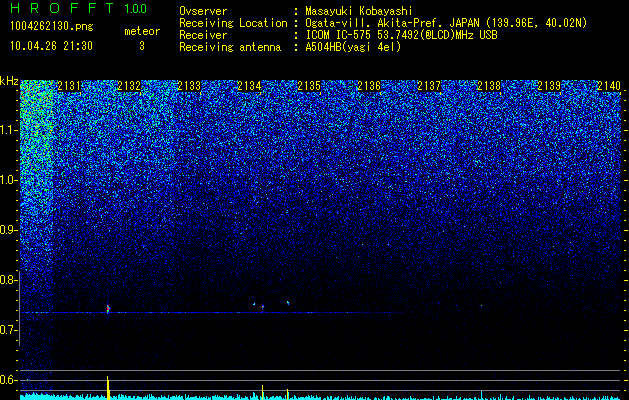Image resolution: width=629 pixels, height=400 pixels.
Task: Click the ICOM IC-575 receiver text
Action: 401,35
